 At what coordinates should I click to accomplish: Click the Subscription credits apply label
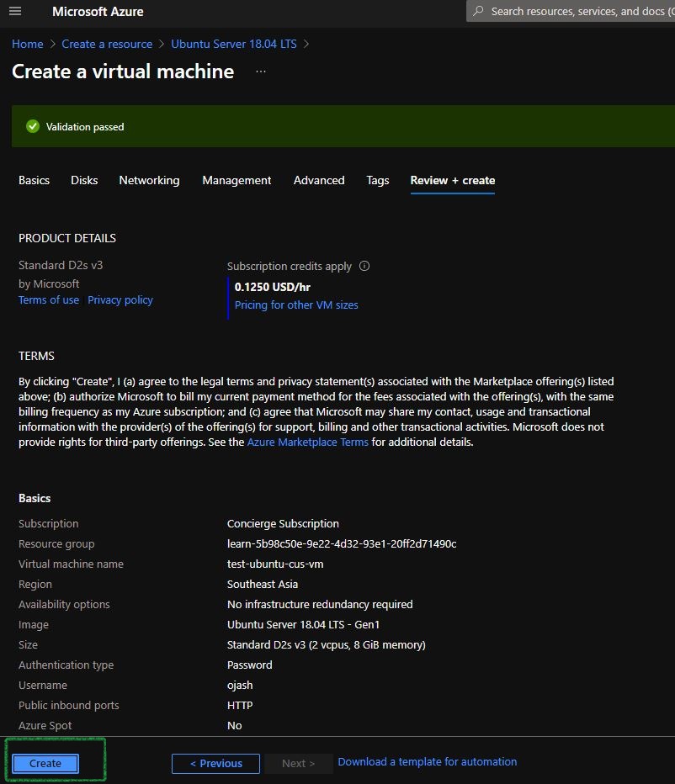tap(290, 266)
